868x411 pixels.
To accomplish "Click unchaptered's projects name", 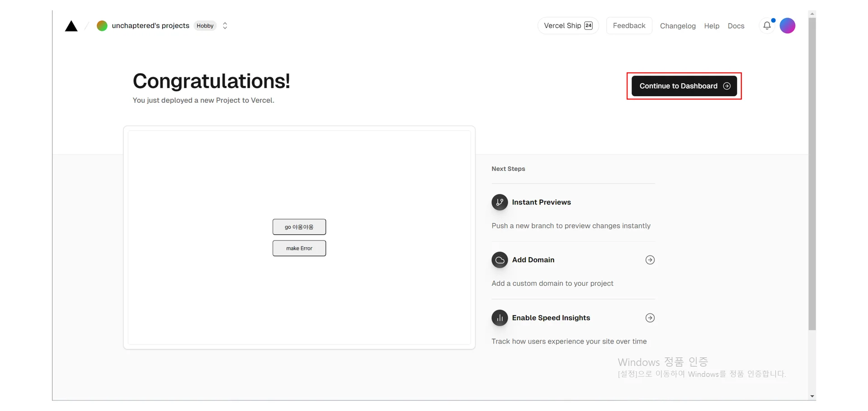I will (x=151, y=26).
